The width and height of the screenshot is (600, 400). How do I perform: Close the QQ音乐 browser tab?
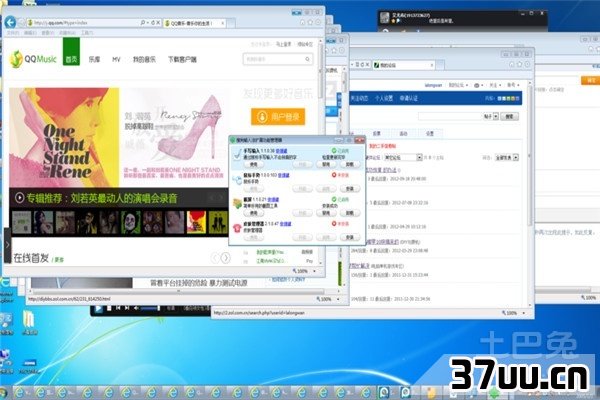pos(223,23)
